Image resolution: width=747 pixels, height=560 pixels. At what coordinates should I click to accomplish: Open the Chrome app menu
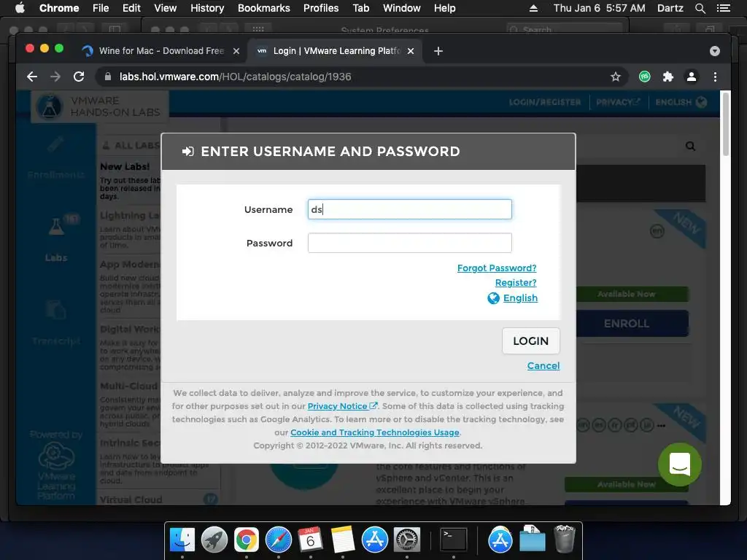[59, 8]
